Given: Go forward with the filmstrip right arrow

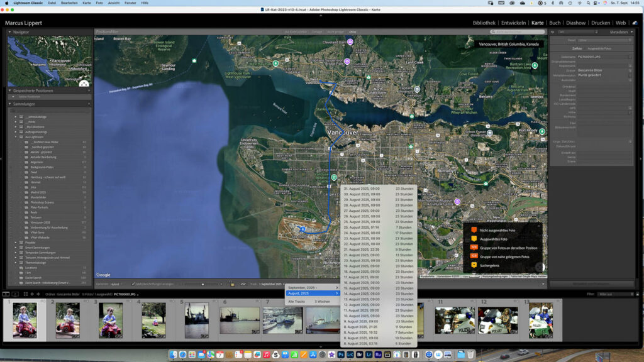Looking at the screenshot, I should coord(38,294).
